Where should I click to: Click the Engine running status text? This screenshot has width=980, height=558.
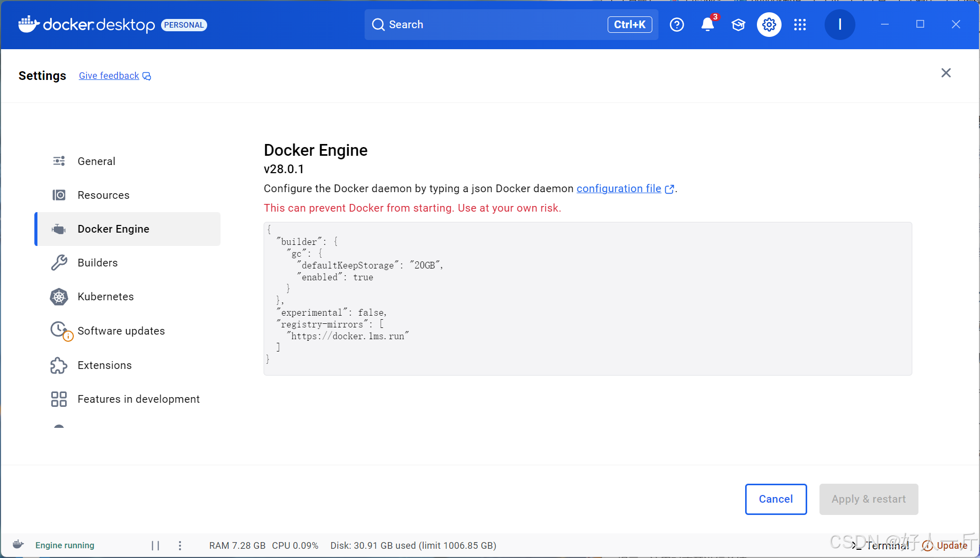pos(65,546)
